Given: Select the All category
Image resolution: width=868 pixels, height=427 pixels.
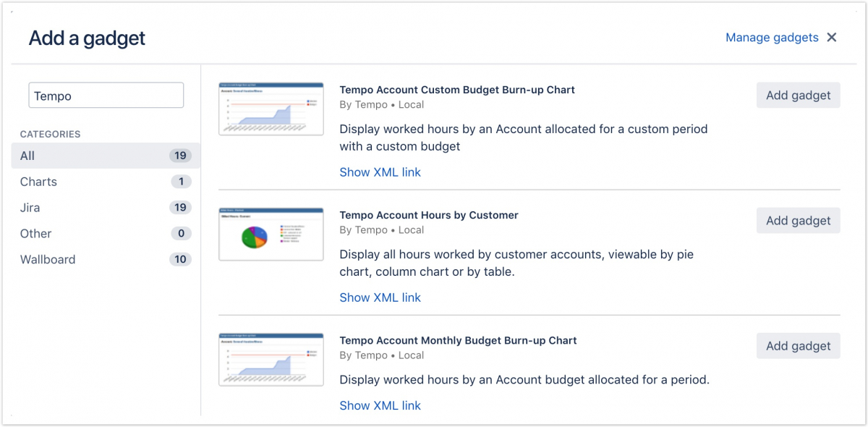Looking at the screenshot, I should coord(27,156).
